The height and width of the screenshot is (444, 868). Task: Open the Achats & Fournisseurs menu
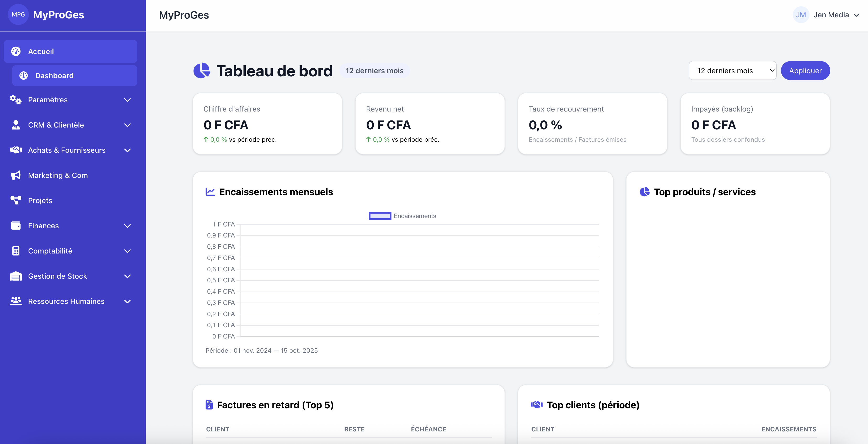point(67,150)
